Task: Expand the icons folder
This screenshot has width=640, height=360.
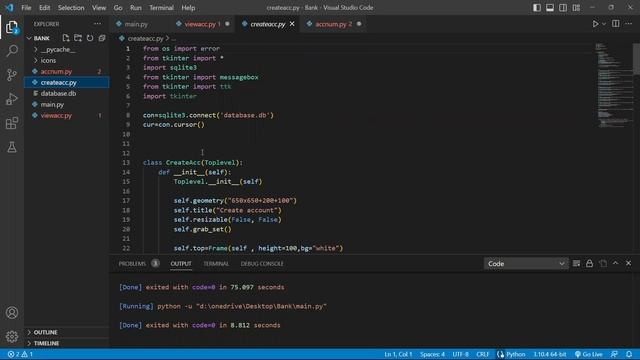Action: (x=48, y=60)
